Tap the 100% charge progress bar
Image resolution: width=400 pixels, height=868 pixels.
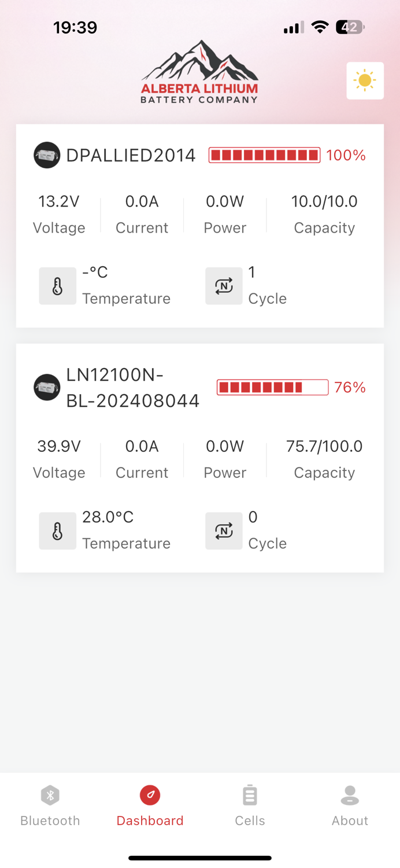pyautogui.click(x=264, y=155)
